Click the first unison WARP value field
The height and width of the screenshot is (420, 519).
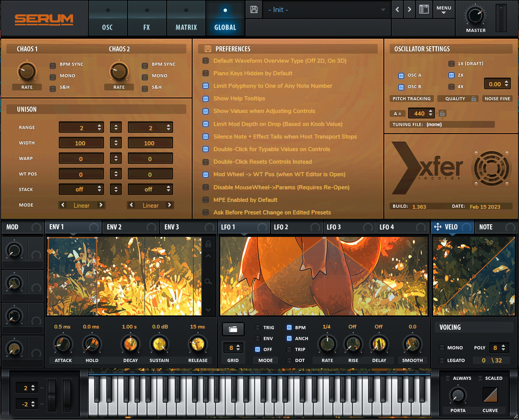click(81, 158)
